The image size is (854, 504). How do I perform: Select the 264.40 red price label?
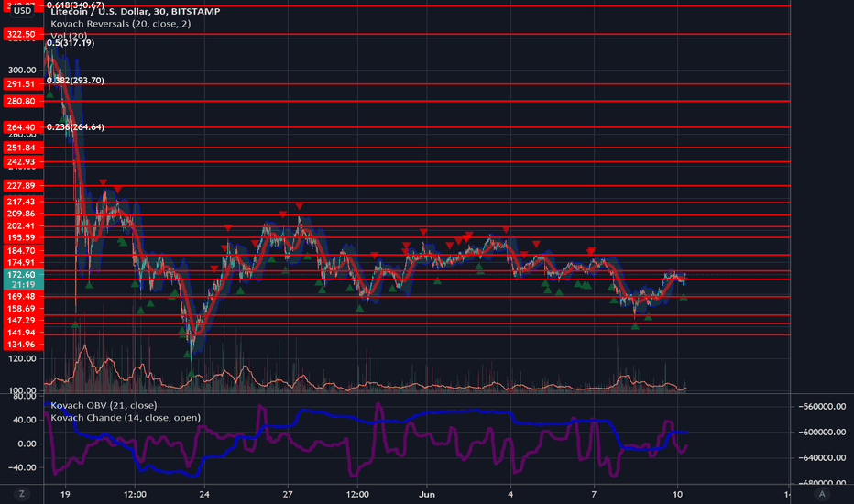click(x=22, y=127)
